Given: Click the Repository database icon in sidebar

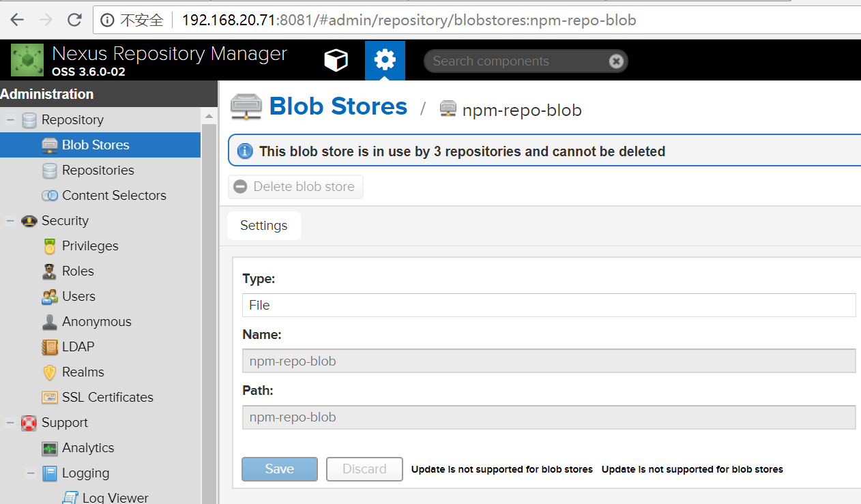Looking at the screenshot, I should coord(29,120).
